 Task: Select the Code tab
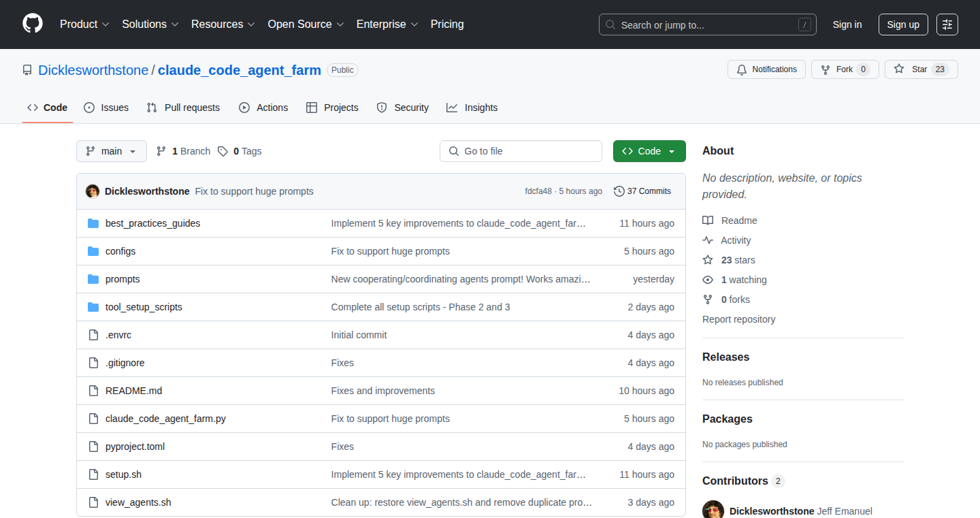48,108
